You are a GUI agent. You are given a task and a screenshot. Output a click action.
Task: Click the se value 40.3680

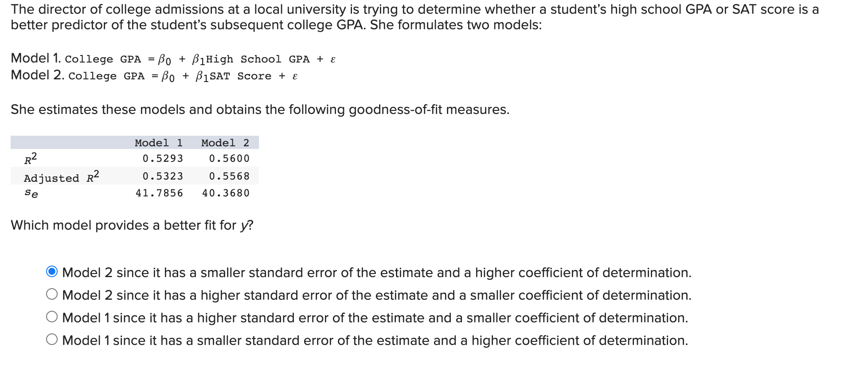pyautogui.click(x=226, y=193)
